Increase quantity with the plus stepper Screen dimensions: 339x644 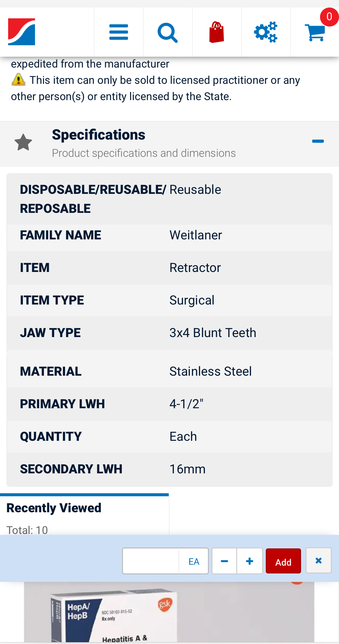point(250,561)
